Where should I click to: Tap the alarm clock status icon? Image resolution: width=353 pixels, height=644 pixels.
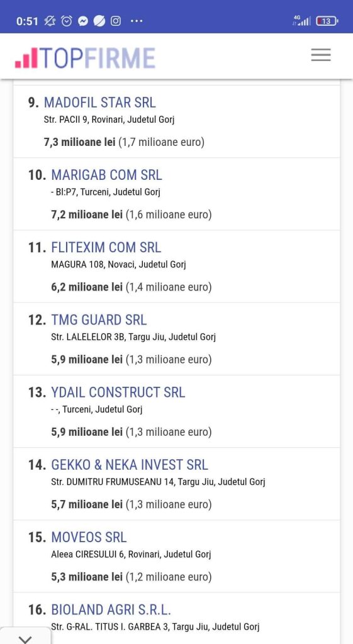tap(67, 21)
